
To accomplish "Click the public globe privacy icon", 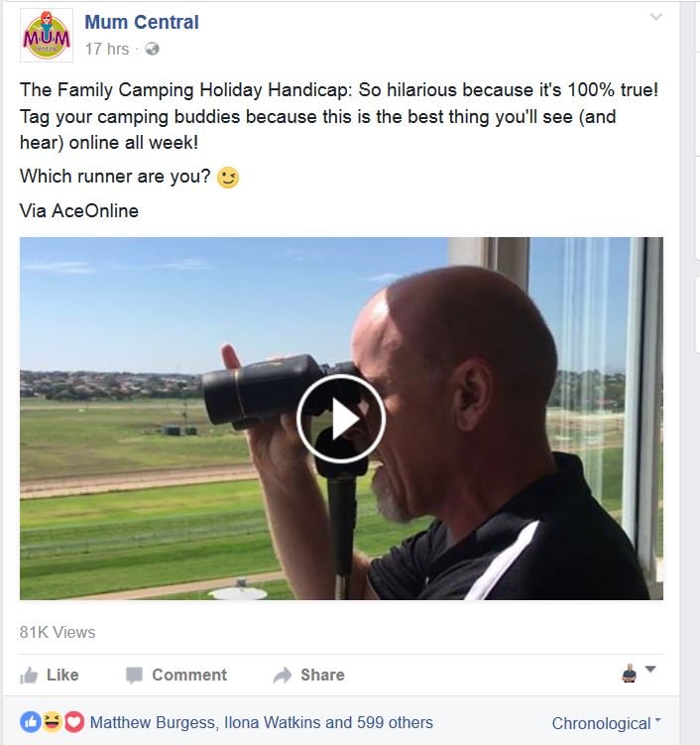I will coord(152,49).
